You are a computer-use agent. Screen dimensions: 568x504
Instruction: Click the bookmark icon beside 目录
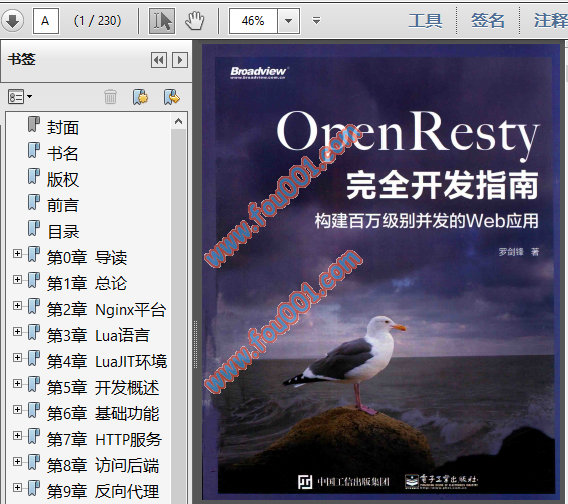pos(34,228)
